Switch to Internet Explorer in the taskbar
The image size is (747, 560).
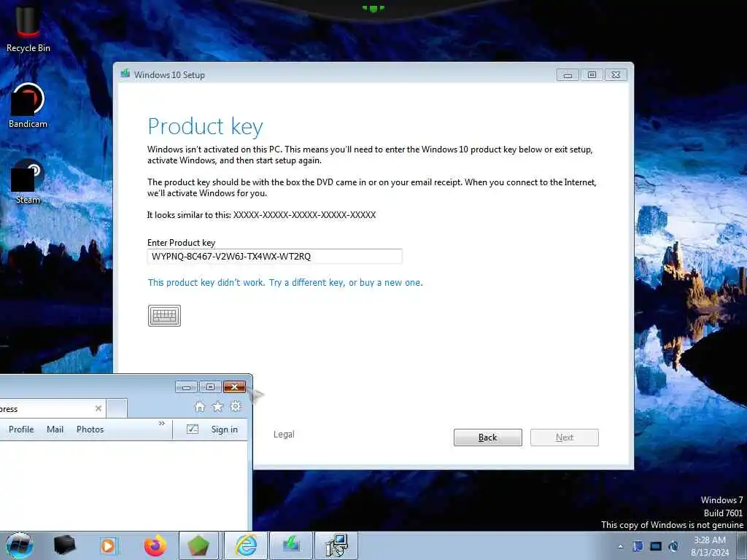(246, 545)
